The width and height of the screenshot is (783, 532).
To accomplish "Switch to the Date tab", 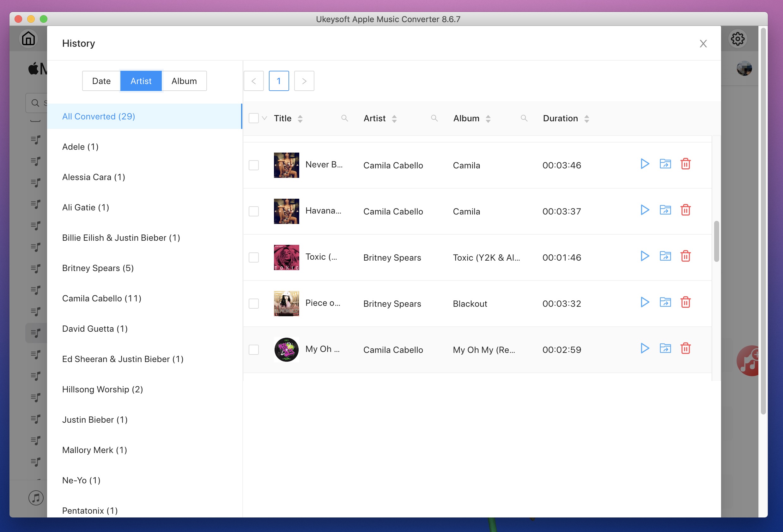I will 101,81.
